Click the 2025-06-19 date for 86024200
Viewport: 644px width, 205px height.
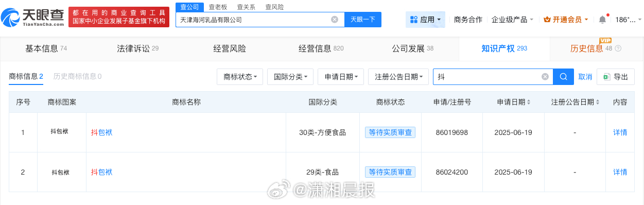click(513, 172)
